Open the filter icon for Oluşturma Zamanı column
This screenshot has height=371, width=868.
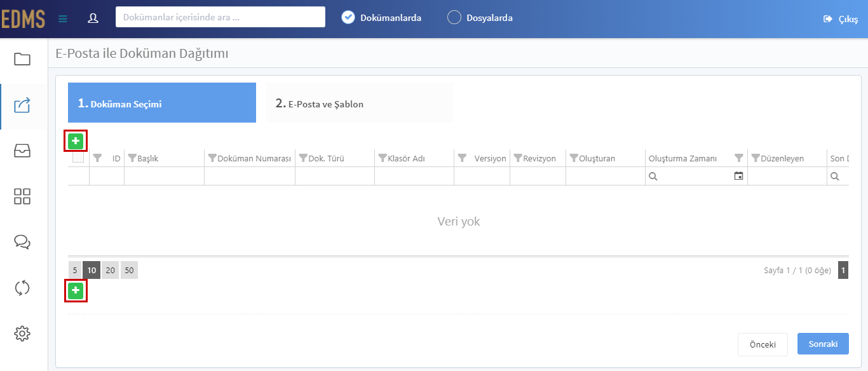(x=738, y=158)
